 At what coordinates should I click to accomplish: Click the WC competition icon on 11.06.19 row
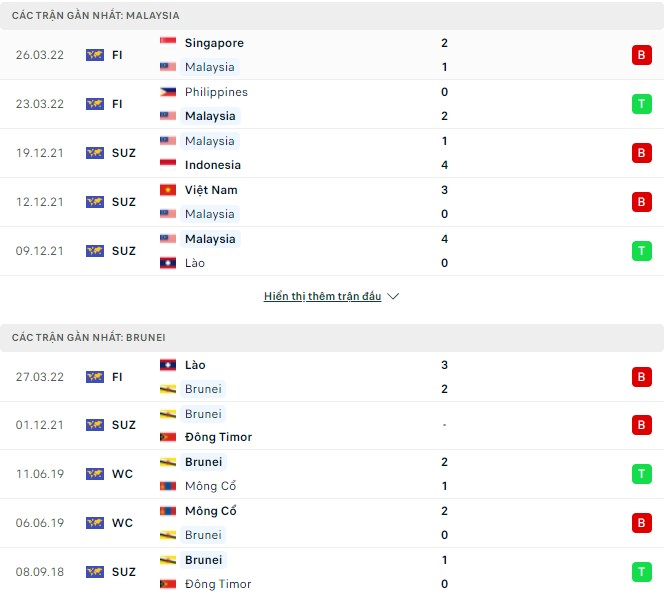coord(95,474)
